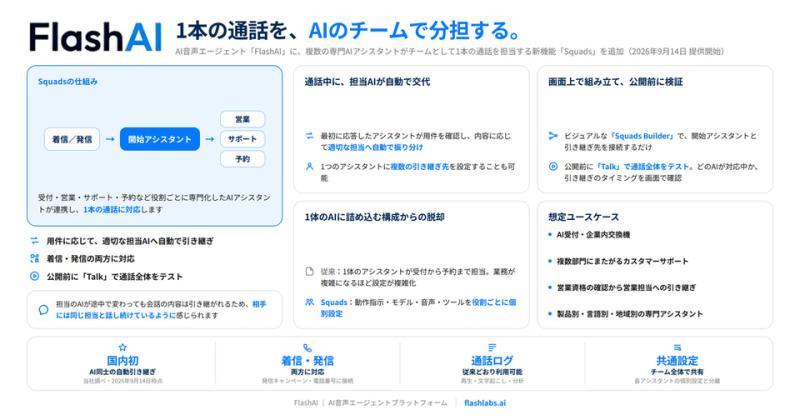Click heading 通話中に、担当AIが自動で交代

(x=367, y=82)
